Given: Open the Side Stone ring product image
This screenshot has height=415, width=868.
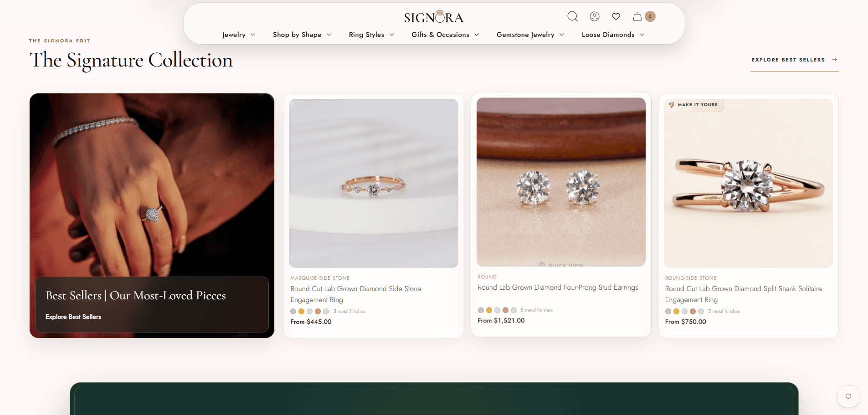Looking at the screenshot, I should 374,183.
